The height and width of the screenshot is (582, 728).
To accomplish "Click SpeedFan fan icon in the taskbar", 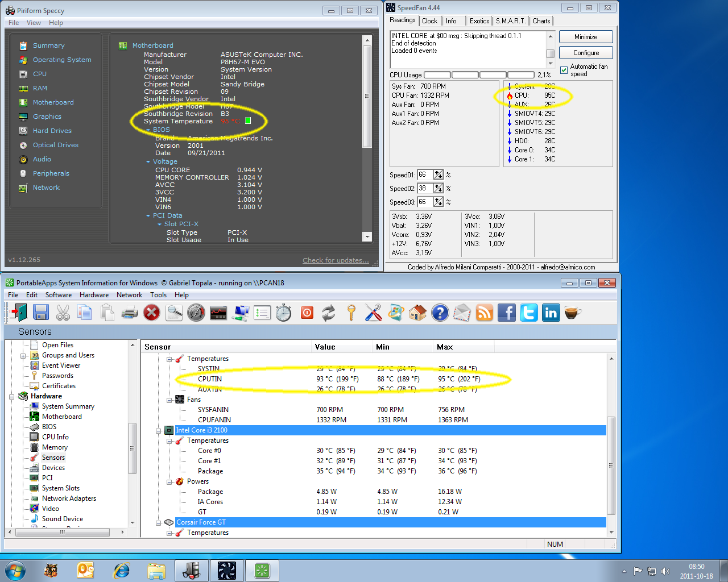I will (x=226, y=570).
